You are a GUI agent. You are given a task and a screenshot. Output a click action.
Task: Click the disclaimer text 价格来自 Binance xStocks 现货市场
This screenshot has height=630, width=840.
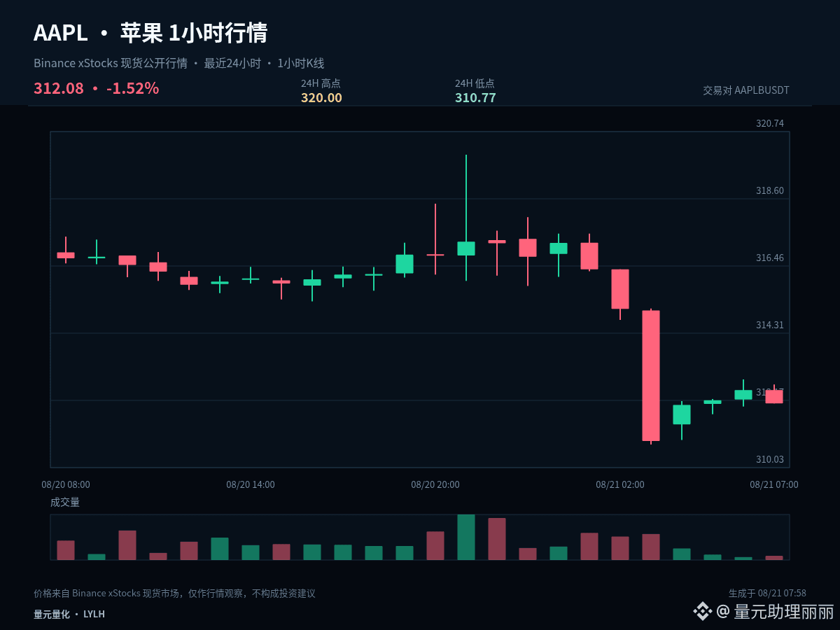pos(108,594)
